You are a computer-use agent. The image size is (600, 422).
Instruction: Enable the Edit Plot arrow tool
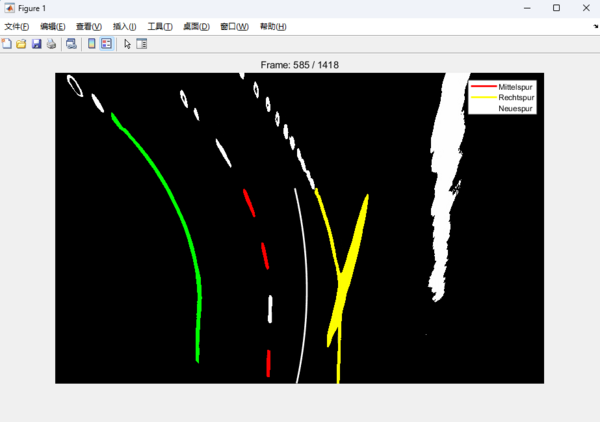(x=127, y=44)
